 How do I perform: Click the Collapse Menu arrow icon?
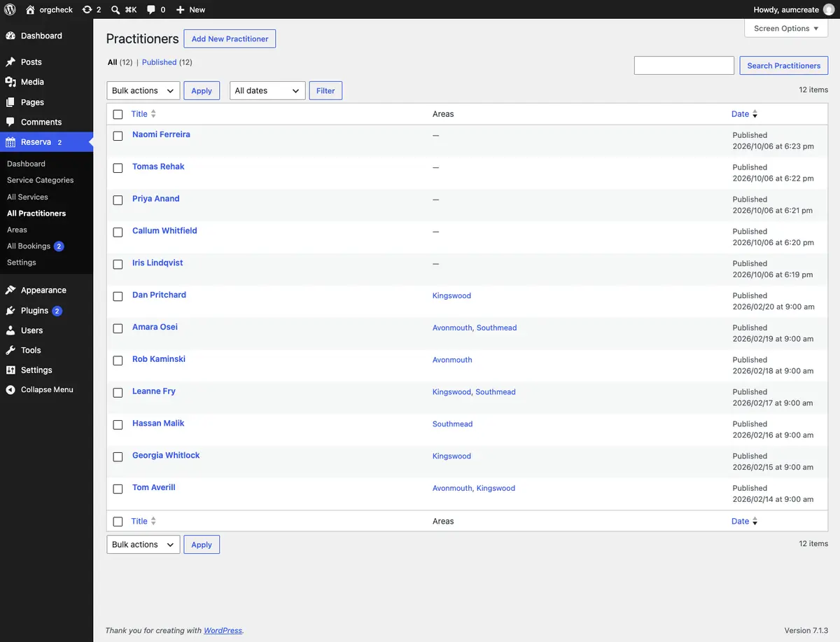click(10, 390)
